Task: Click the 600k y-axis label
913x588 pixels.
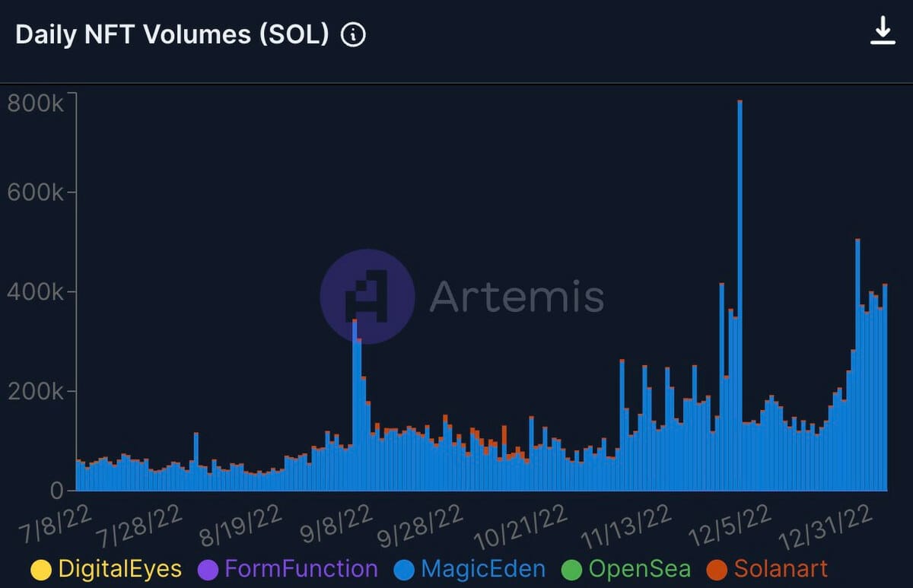Action: [35, 193]
